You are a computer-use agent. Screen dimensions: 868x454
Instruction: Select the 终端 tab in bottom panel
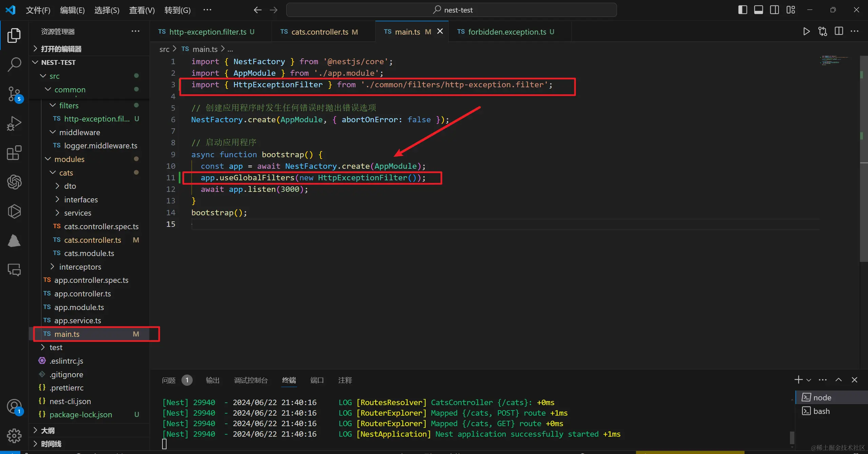[x=289, y=380]
